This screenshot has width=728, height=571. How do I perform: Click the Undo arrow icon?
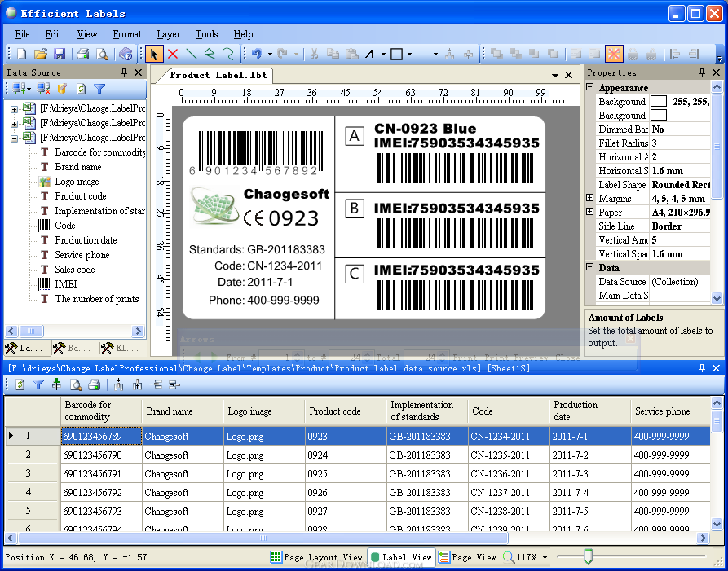257,54
